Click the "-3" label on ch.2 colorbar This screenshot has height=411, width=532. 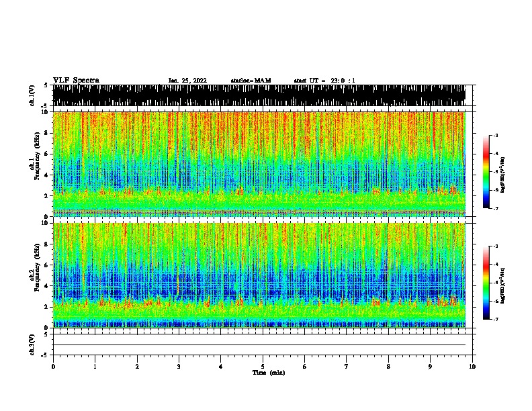(x=496, y=246)
